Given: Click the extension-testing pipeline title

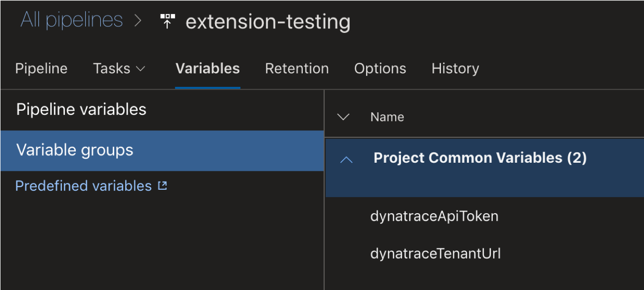Looking at the screenshot, I should (268, 22).
